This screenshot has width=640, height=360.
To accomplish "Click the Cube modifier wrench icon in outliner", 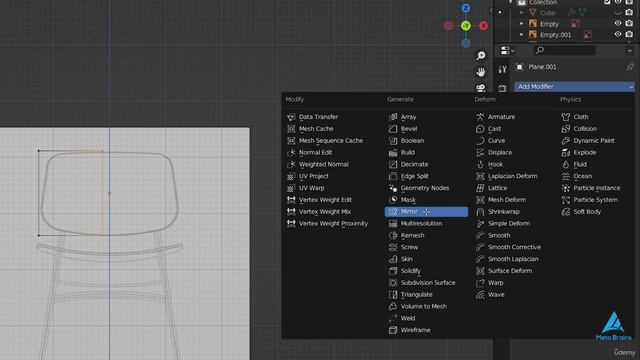I will (x=571, y=13).
